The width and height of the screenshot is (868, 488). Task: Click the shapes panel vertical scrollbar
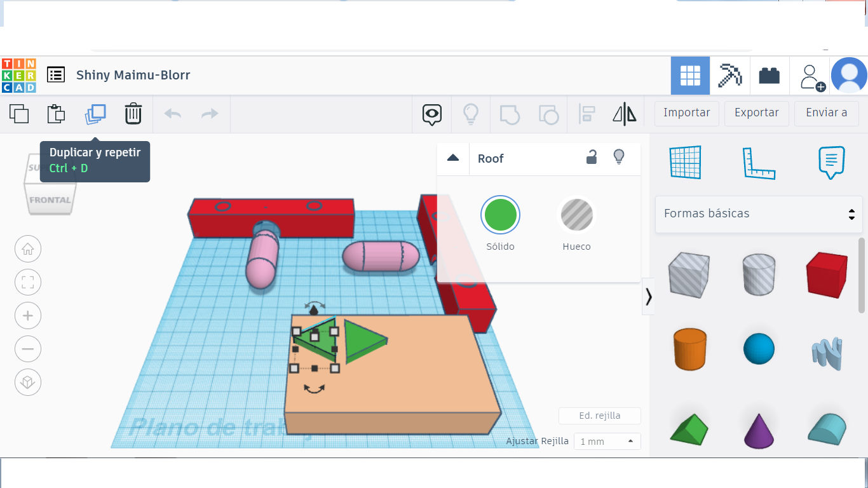862,276
